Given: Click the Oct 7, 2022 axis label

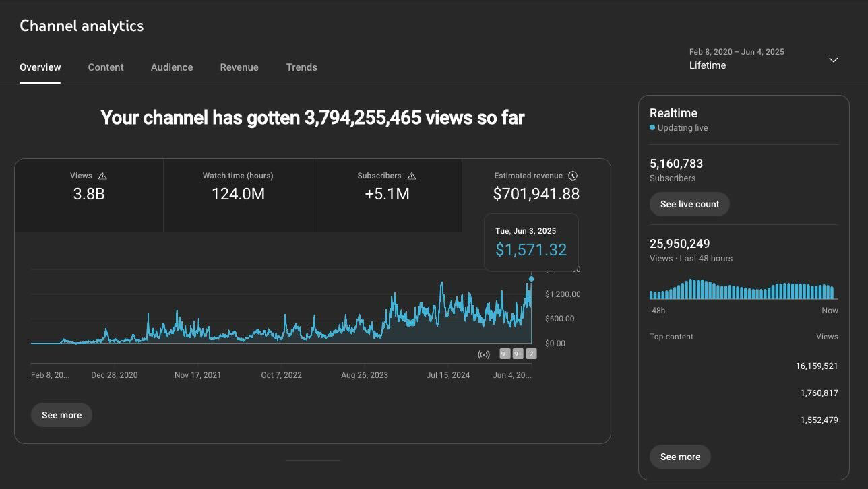Looking at the screenshot, I should pyautogui.click(x=281, y=375).
